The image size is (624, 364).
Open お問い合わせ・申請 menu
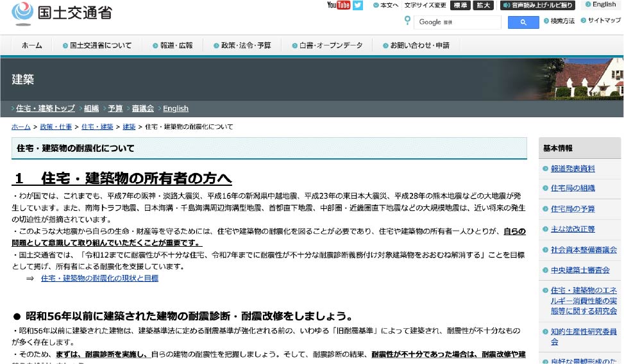point(416,45)
